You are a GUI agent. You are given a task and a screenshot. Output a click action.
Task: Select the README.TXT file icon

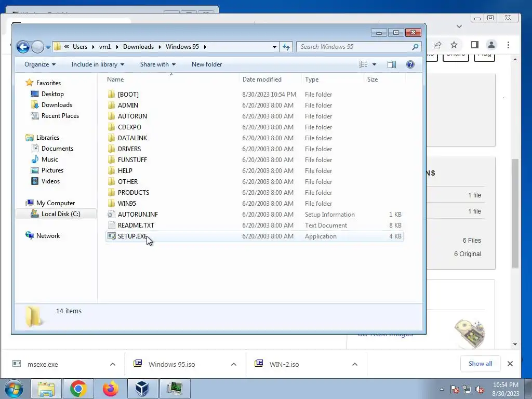pos(111,225)
